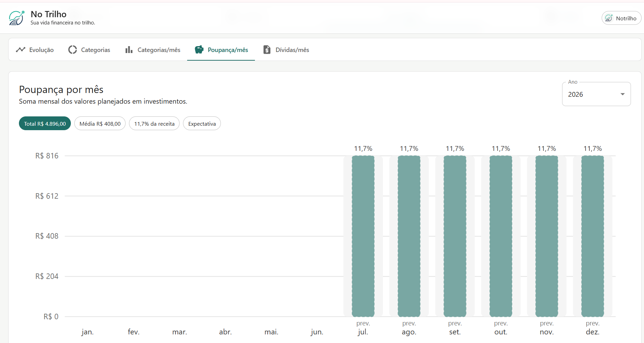
Task: Click the Evolução line chart icon
Action: coord(21,50)
